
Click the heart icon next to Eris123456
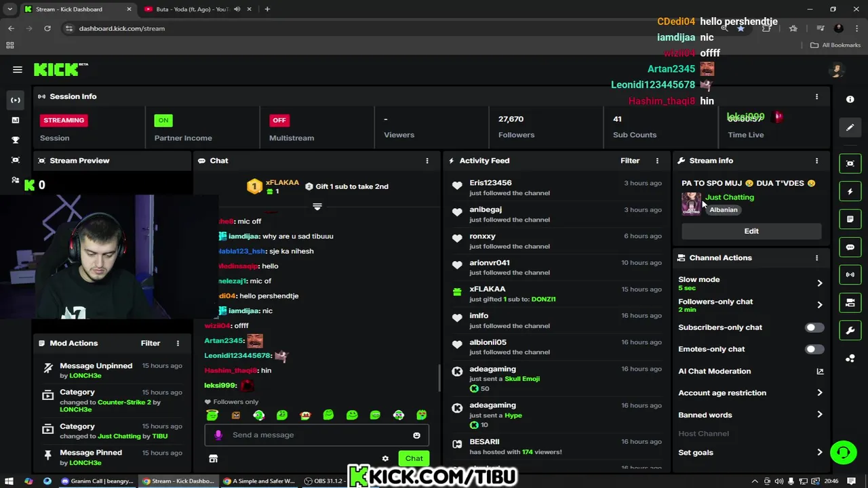pyautogui.click(x=457, y=186)
